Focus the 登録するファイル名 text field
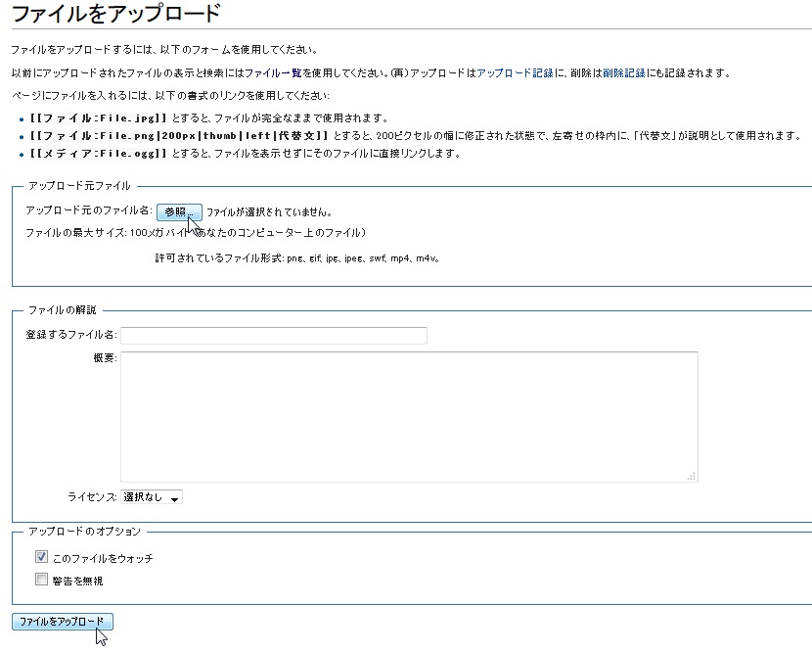812x652 pixels. coord(274,336)
